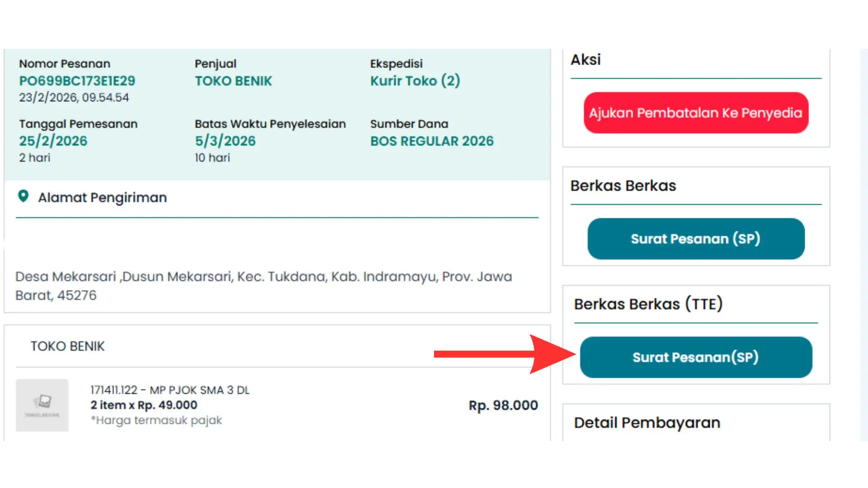
Task: Click the Berkas Berkas (TTE) heading
Action: pyautogui.click(x=648, y=304)
